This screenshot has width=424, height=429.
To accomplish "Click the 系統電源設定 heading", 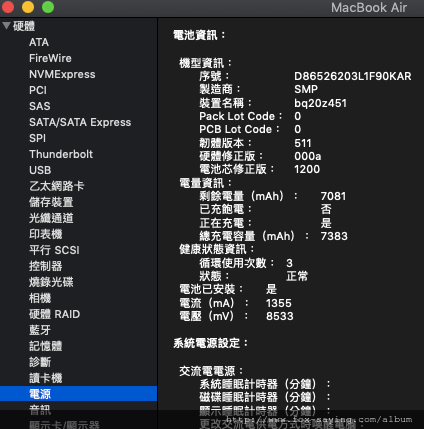I will (x=210, y=343).
